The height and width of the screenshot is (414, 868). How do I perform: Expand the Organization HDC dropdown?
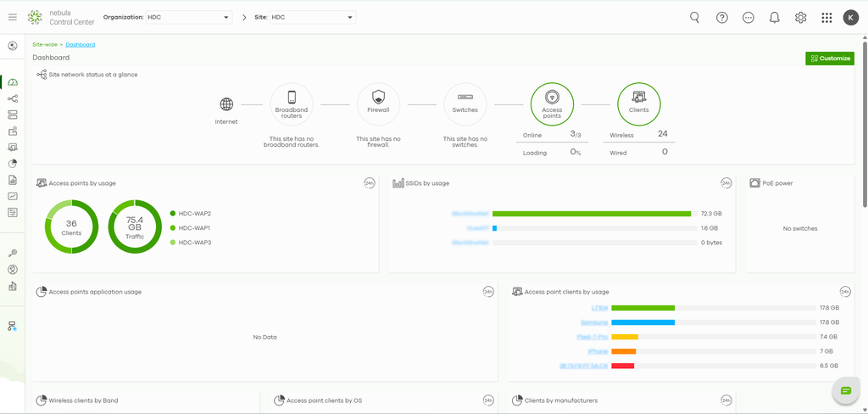[x=189, y=18]
